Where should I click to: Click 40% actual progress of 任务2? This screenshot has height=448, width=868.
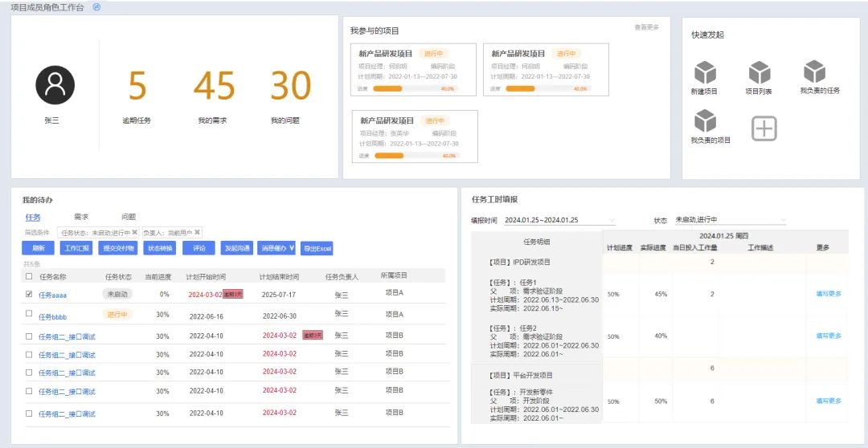point(660,336)
